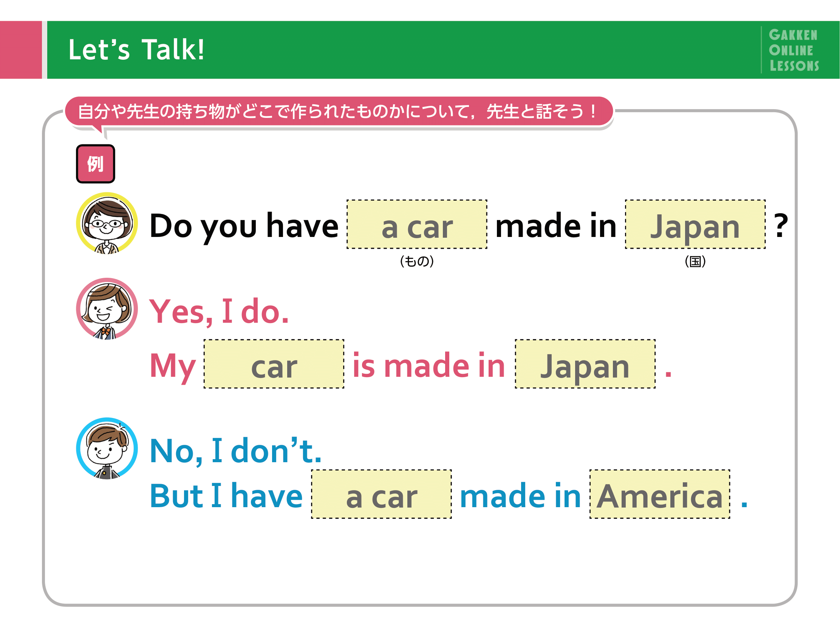This screenshot has width=840, height=630.
Task: Click the 'No, I don't.' text
Action: 235,451
